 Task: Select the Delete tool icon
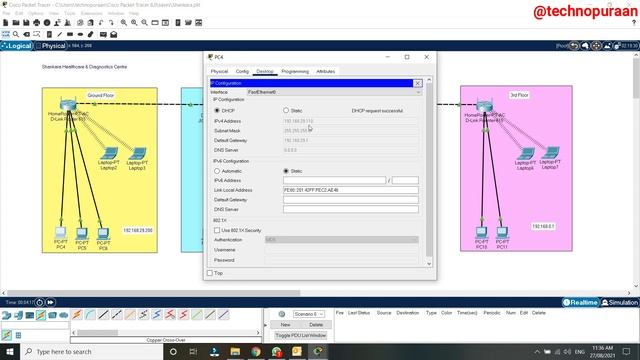(x=27, y=35)
